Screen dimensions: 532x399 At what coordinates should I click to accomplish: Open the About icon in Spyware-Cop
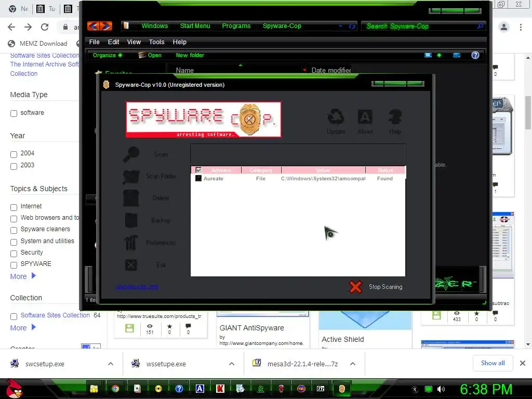pyautogui.click(x=365, y=117)
